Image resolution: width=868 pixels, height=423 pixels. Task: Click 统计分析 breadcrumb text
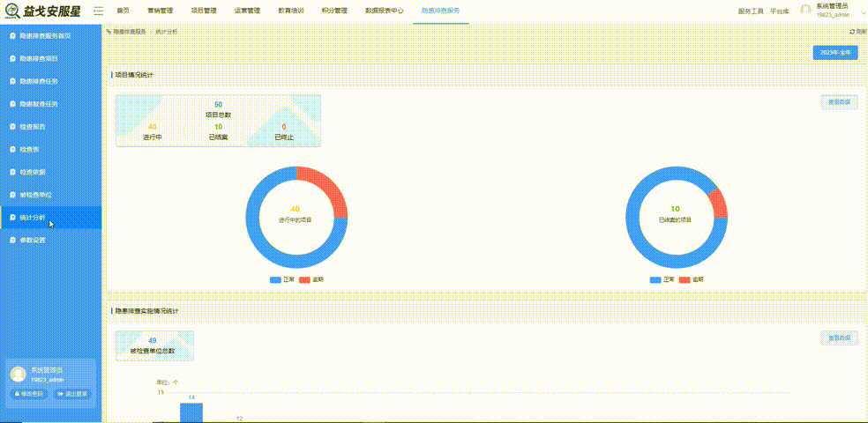click(x=167, y=32)
